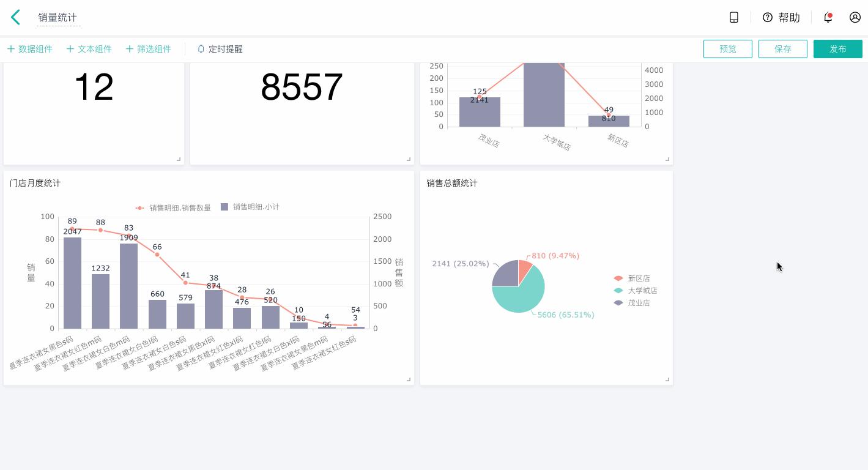
Task: Toggle 销售明细.小计 legend series
Action: tap(250, 207)
